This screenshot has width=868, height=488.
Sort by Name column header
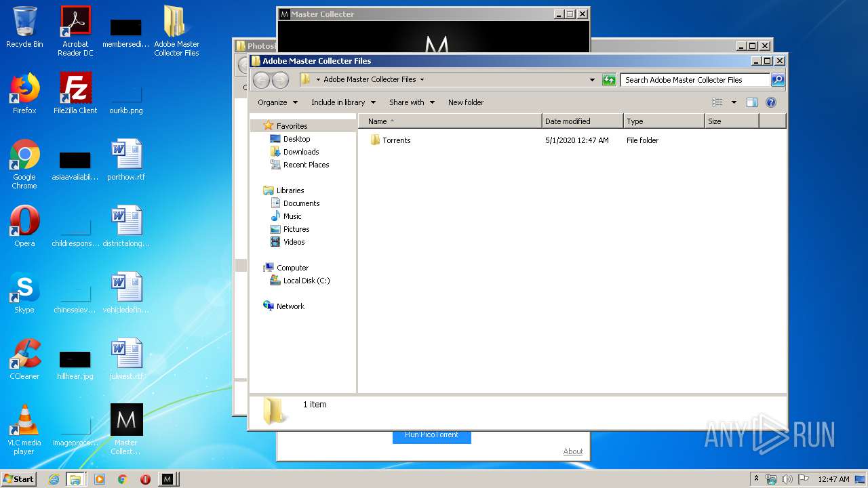coord(450,121)
